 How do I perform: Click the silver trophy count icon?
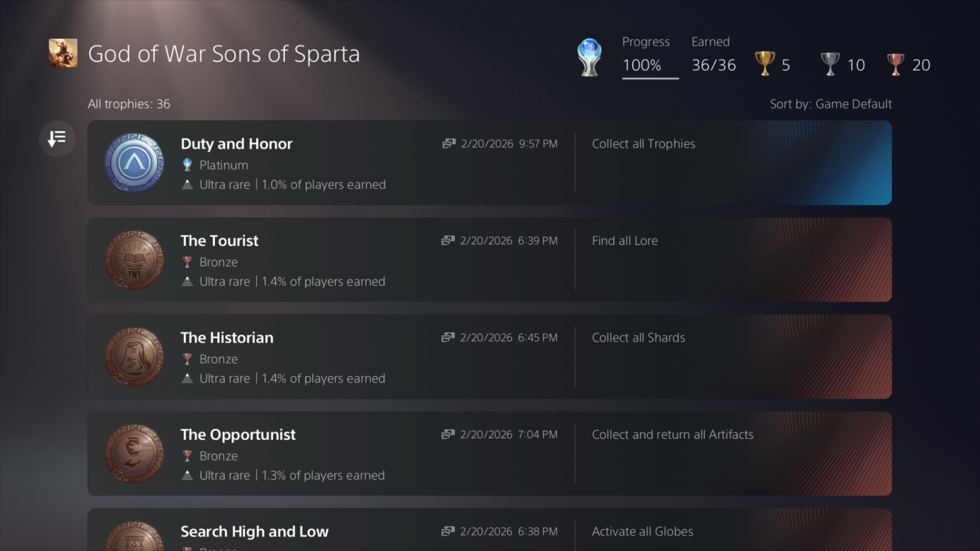pos(830,64)
